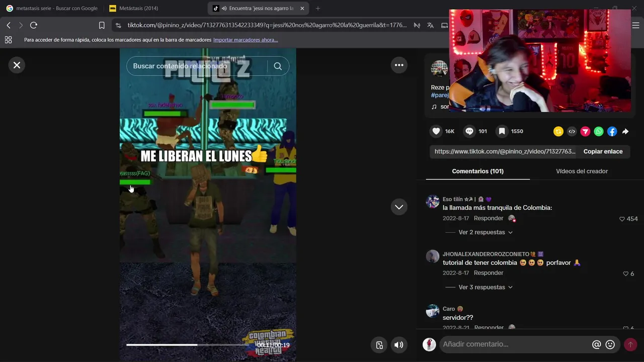Switch to 'metastasis serie - Buscar con Google' tab
The width and height of the screenshot is (644, 362).
click(52, 9)
